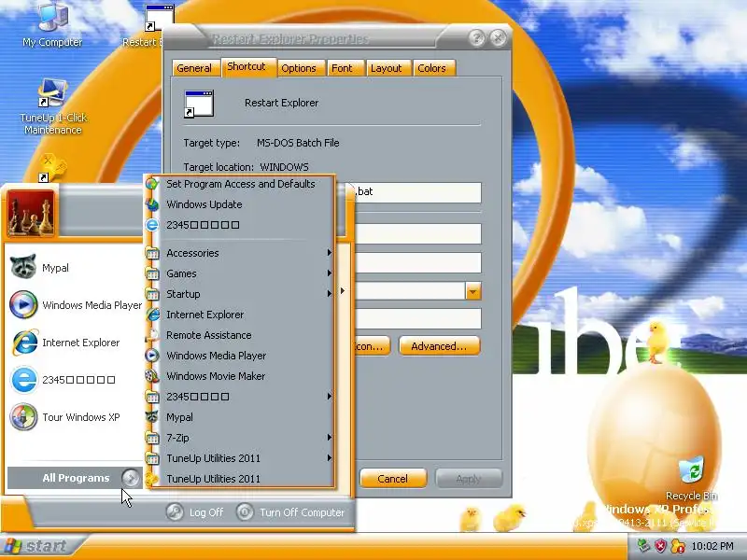Click the Advanced... button
This screenshot has height=560, width=747.
click(439, 346)
